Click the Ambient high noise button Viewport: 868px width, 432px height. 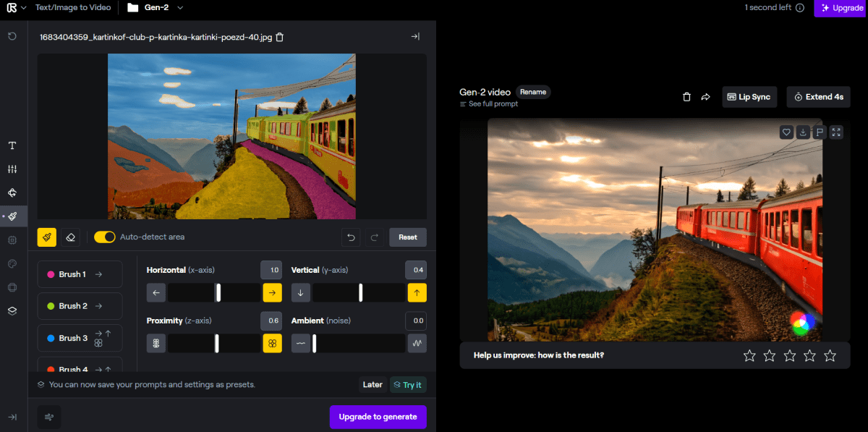[417, 343]
